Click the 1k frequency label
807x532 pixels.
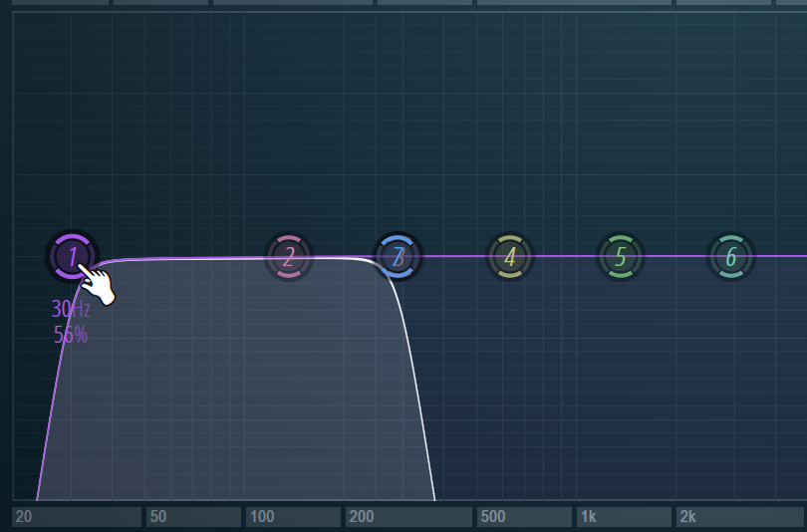point(589,517)
